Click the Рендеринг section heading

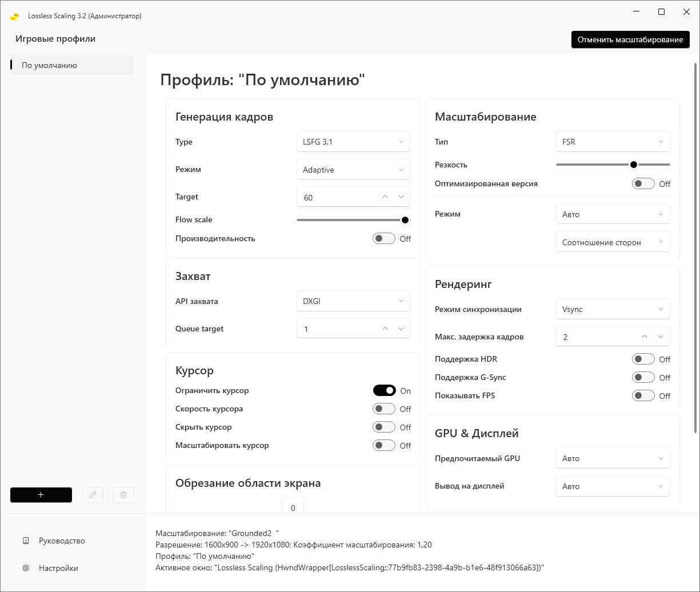pyautogui.click(x=463, y=284)
